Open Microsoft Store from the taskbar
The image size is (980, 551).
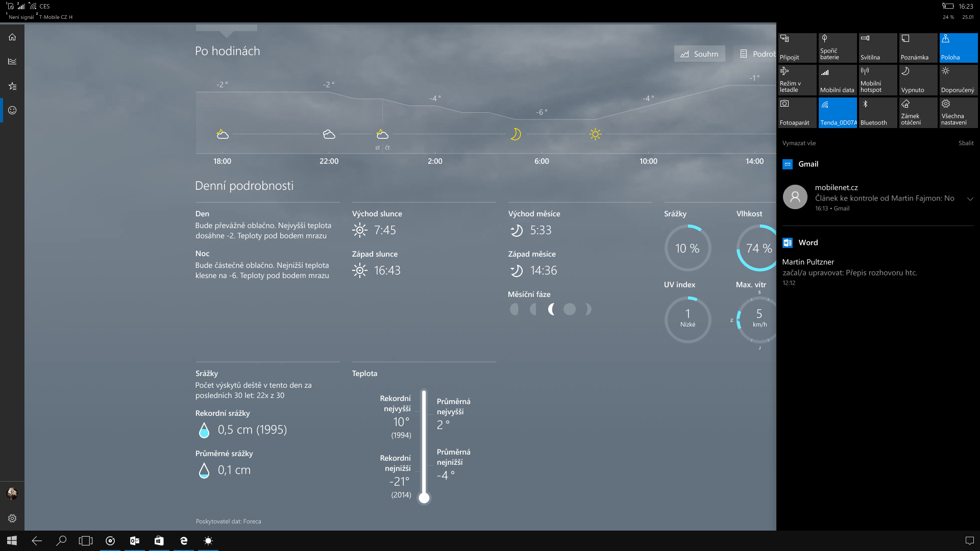[159, 541]
